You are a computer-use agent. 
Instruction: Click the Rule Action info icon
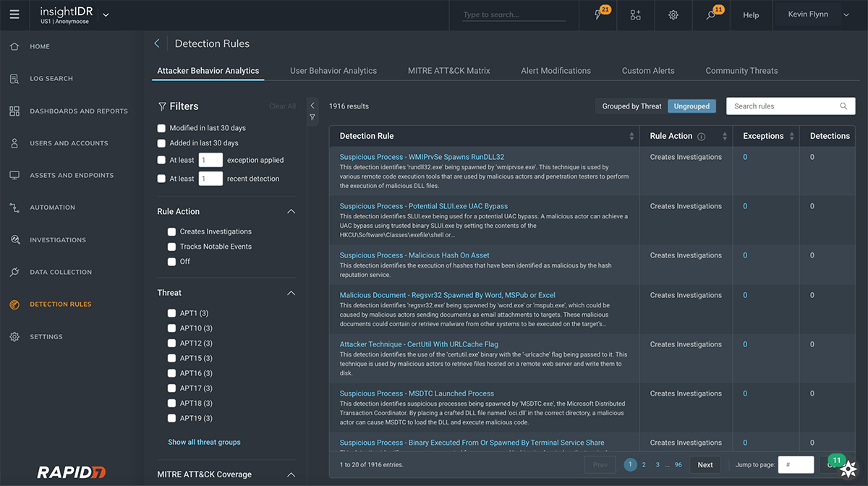pyautogui.click(x=701, y=137)
